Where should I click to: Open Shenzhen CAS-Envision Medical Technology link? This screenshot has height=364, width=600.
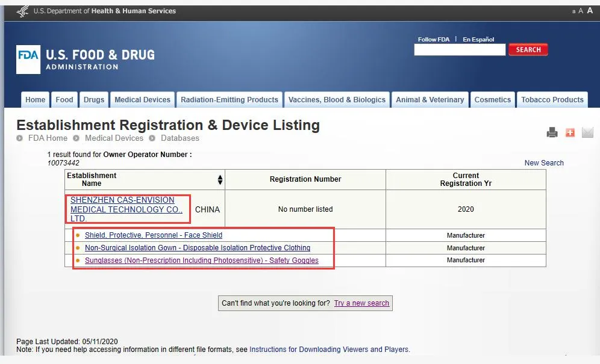pos(127,209)
